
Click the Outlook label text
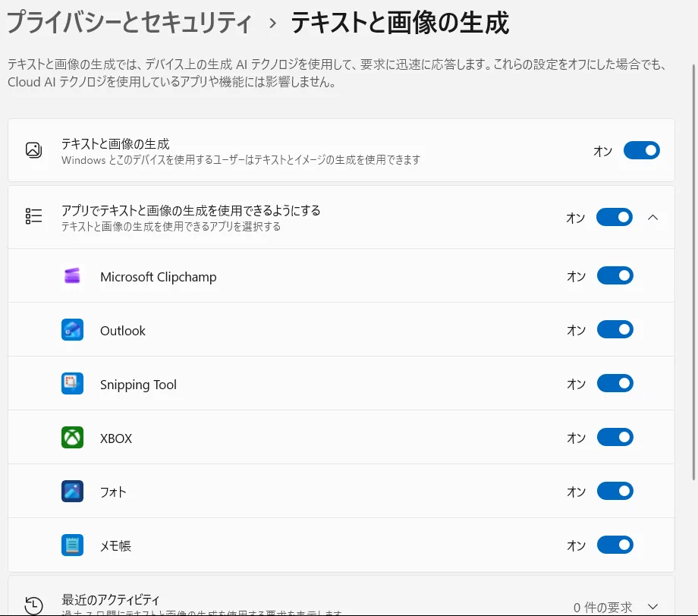click(x=123, y=331)
